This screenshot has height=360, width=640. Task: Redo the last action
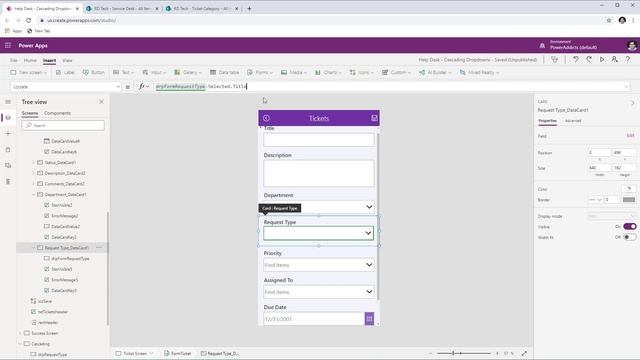[589, 60]
